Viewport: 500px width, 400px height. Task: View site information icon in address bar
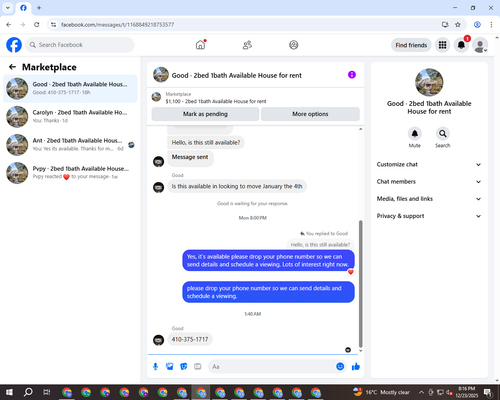pyautogui.click(x=53, y=24)
